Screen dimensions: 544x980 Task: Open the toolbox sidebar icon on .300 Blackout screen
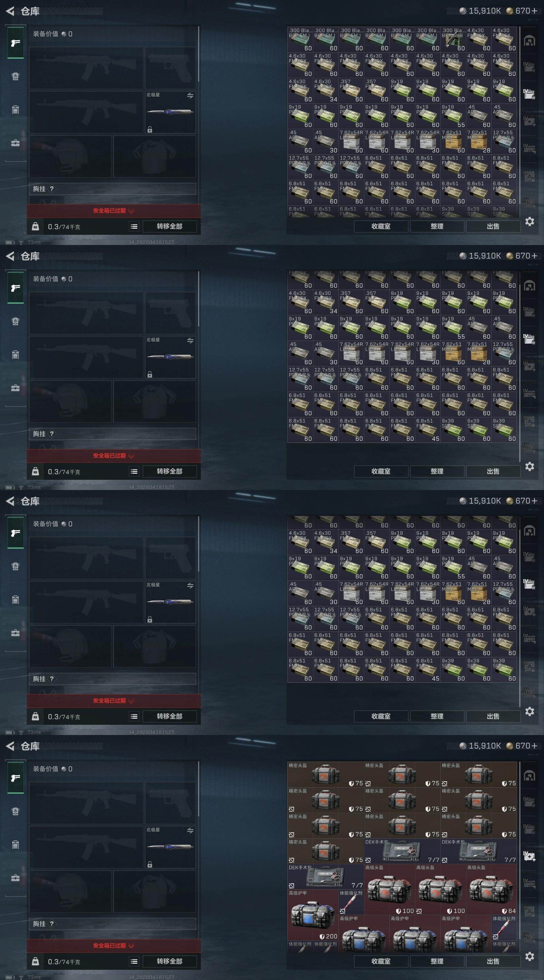pyautogui.click(x=15, y=143)
